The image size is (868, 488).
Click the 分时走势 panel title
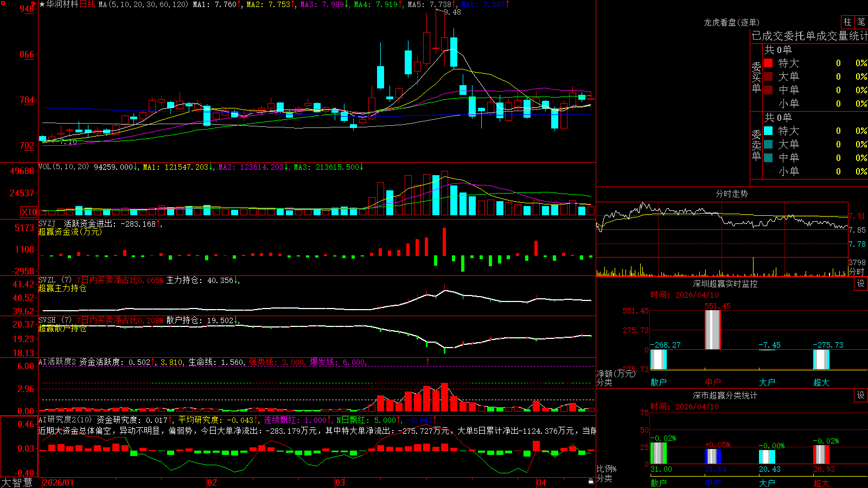(731, 194)
